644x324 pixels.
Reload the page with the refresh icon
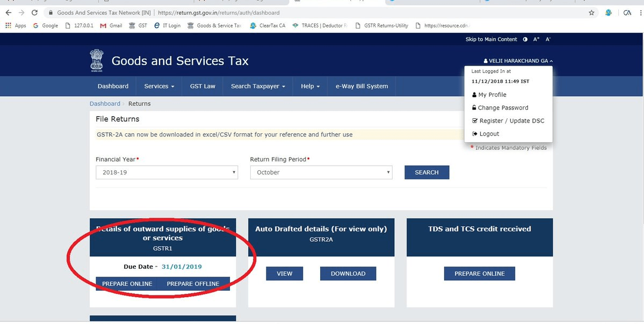tap(35, 12)
